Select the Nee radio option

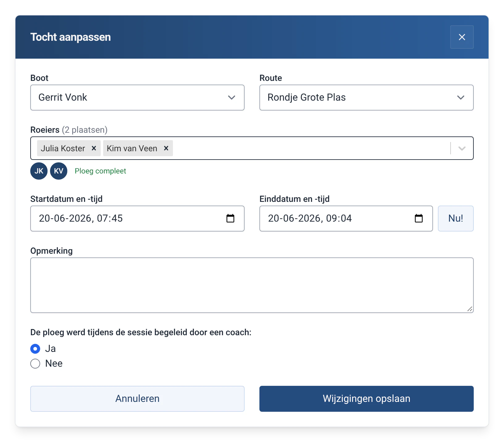(35, 364)
